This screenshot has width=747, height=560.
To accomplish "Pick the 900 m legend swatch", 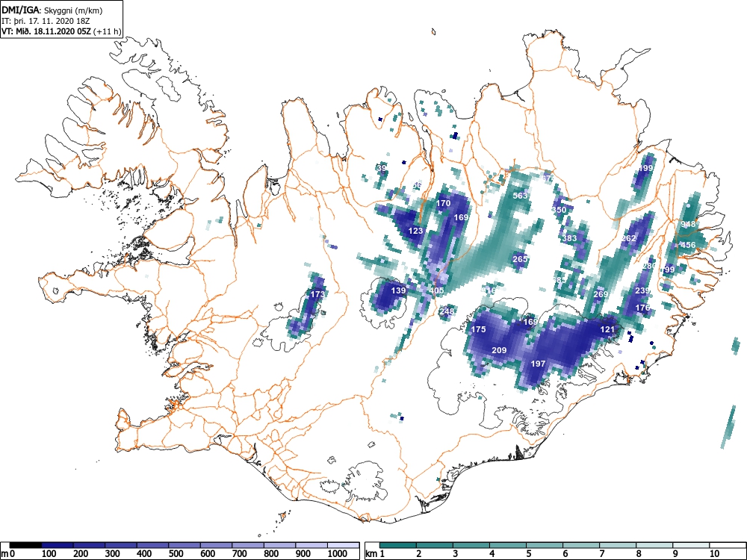I will pos(311,545).
